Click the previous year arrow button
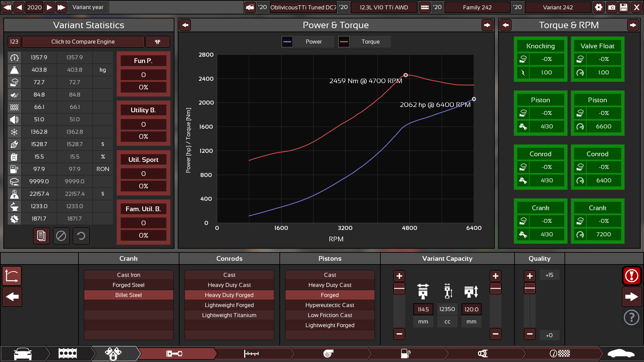Viewport: 644px width, 362px height. [x=19, y=7]
